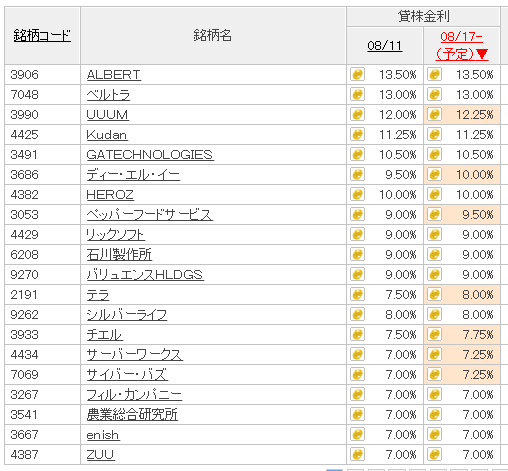Open the enish stock link

point(103,435)
